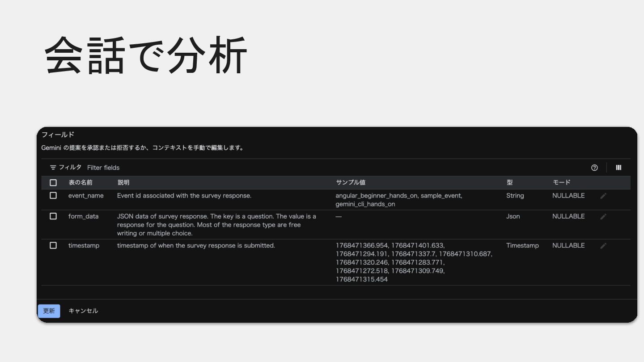644x362 pixels.
Task: Click NULLABLE in the event_name row
Action: (x=568, y=196)
